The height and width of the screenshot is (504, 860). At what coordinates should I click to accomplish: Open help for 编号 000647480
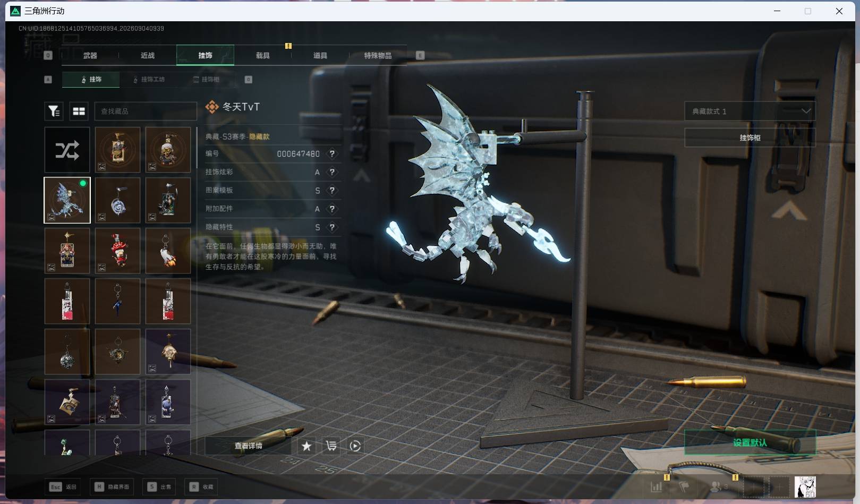(332, 153)
